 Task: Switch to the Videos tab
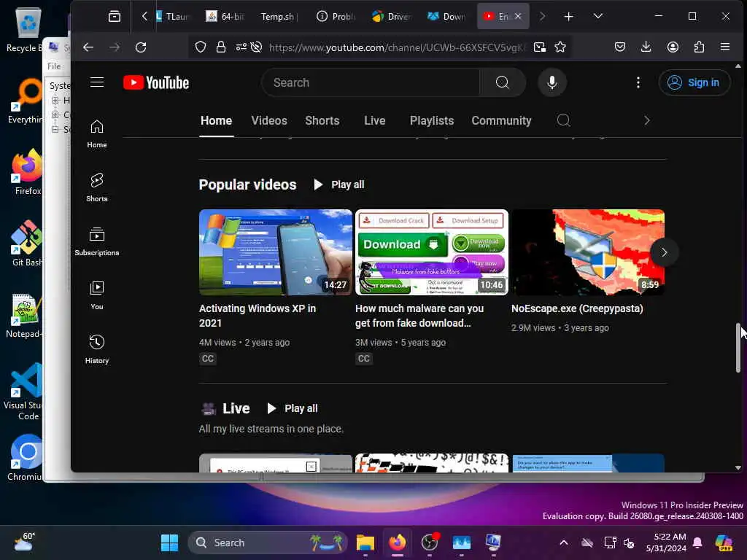click(x=269, y=120)
